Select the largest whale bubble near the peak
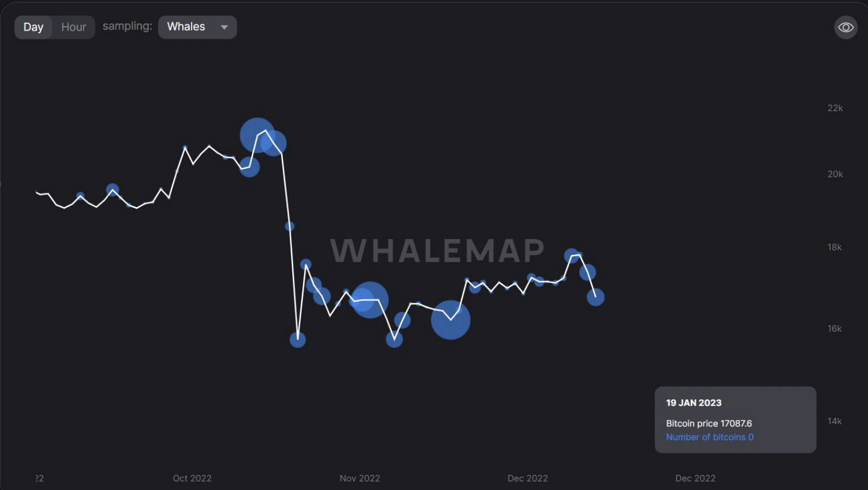The width and height of the screenshot is (868, 490). pyautogui.click(x=257, y=135)
